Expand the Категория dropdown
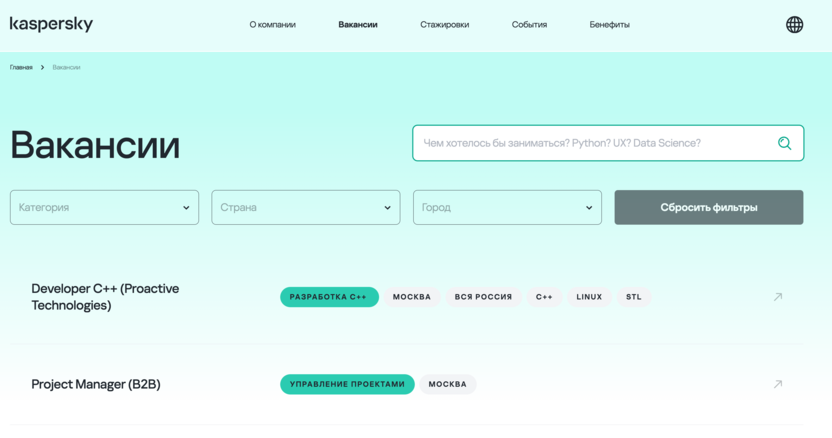832x438 pixels. click(x=105, y=208)
